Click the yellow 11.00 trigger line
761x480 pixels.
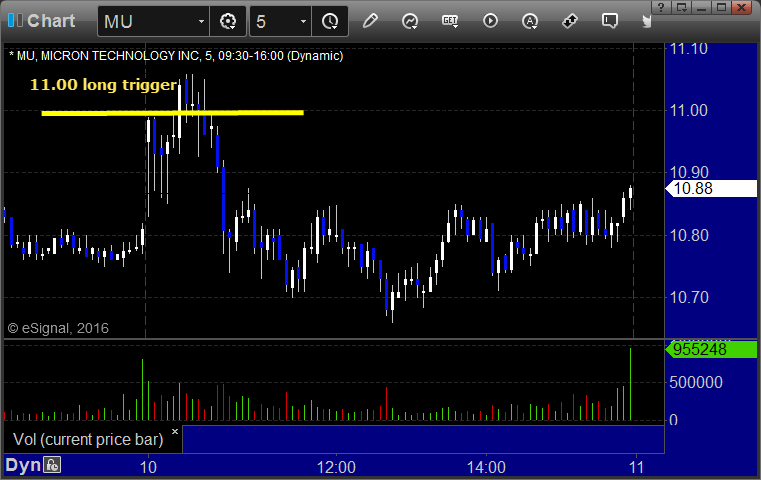pyautogui.click(x=172, y=113)
